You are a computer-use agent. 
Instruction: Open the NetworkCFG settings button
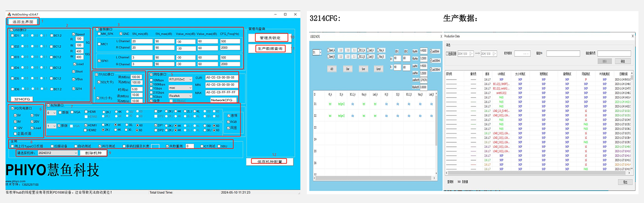pyautogui.click(x=223, y=100)
